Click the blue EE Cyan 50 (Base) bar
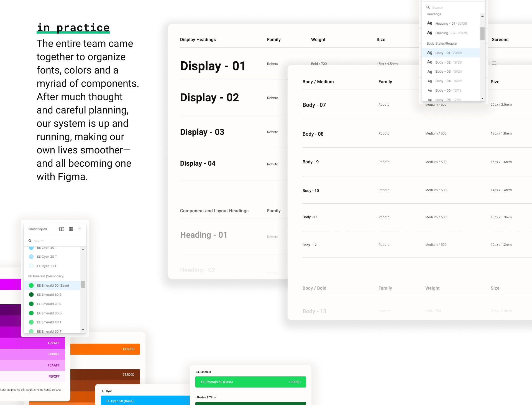This screenshot has height=405, width=532. (x=145, y=401)
